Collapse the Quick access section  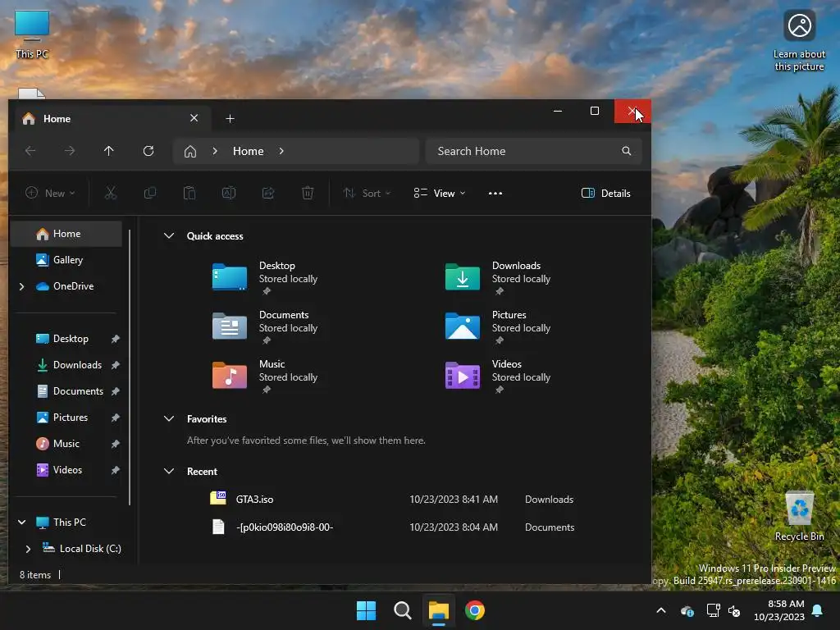(x=169, y=235)
